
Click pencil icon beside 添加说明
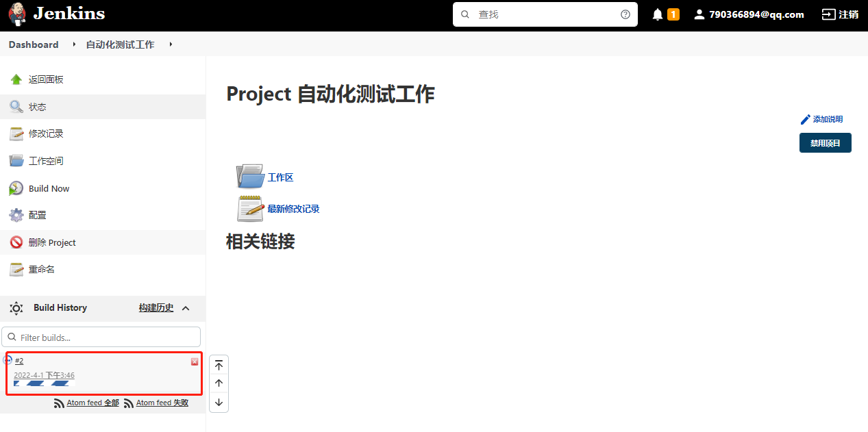tap(806, 119)
